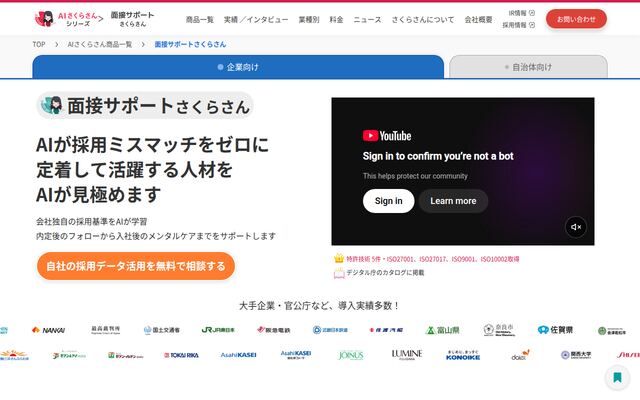Image resolution: width=640 pixels, height=400 pixels.
Task: Click the 国土交通省 logo
Action: pyautogui.click(x=162, y=330)
